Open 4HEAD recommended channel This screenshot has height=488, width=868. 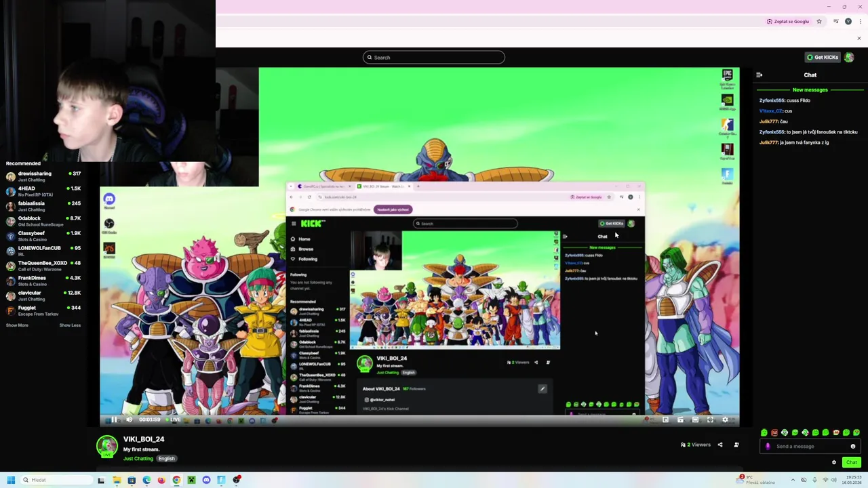point(43,191)
